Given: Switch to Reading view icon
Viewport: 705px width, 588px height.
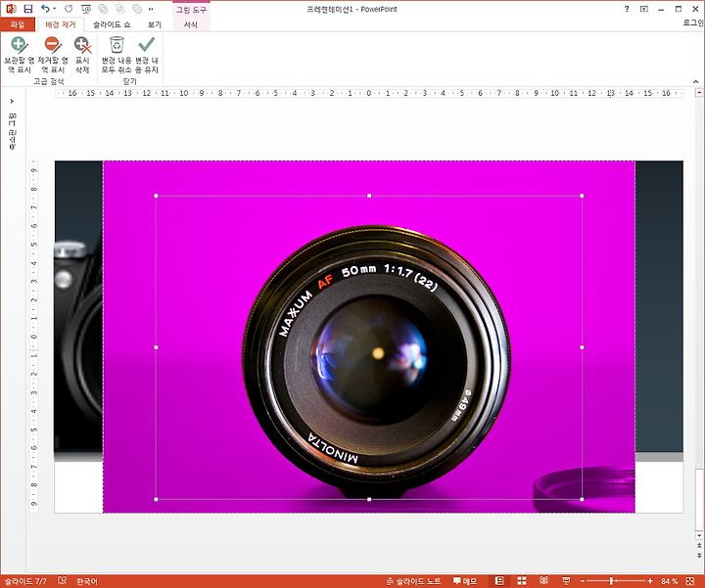Looking at the screenshot, I should click(544, 581).
